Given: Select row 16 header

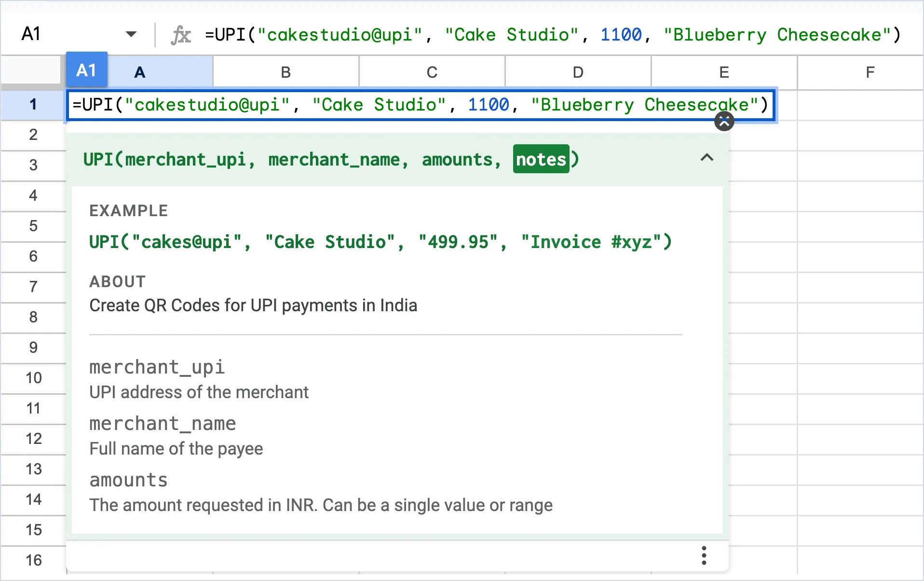Looking at the screenshot, I should tap(32, 560).
